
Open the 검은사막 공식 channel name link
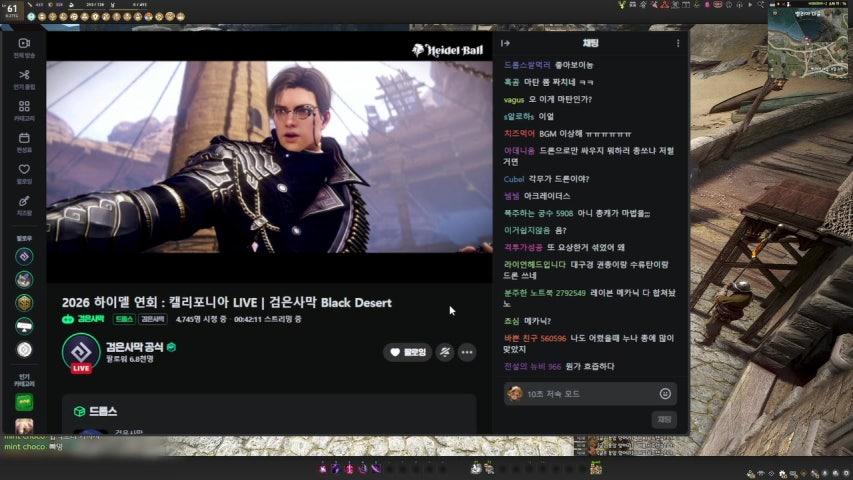pyautogui.click(x=134, y=347)
